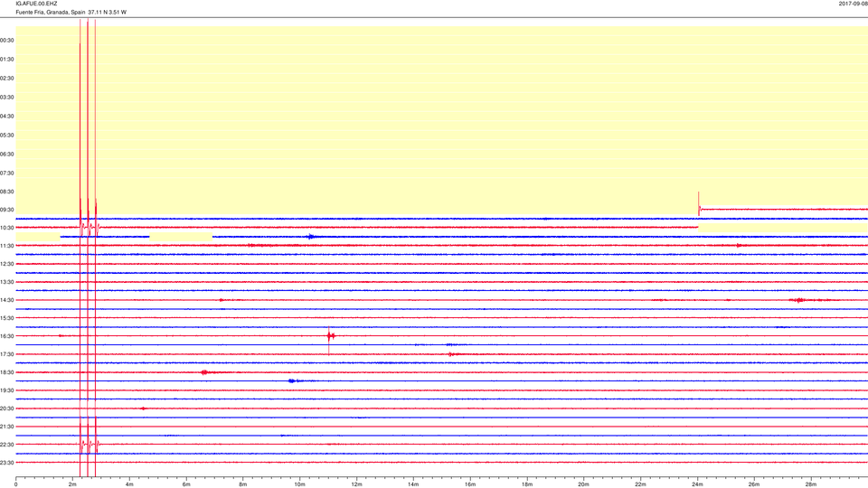Select the 11:30 time row label

7,246
